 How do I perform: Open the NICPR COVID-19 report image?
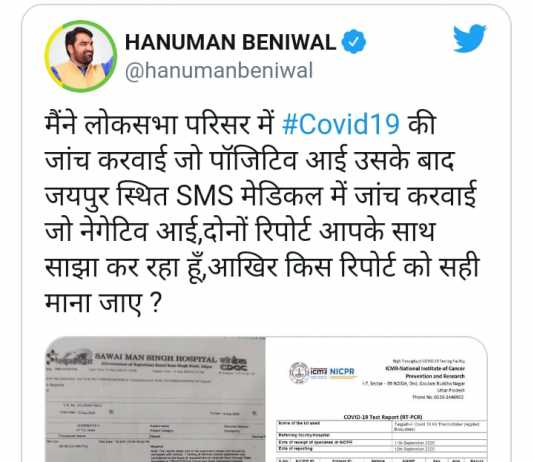pyautogui.click(x=376, y=399)
